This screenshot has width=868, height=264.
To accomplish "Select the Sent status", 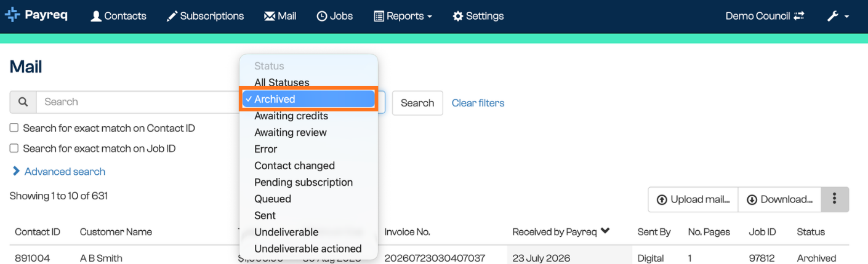I will (308, 215).
